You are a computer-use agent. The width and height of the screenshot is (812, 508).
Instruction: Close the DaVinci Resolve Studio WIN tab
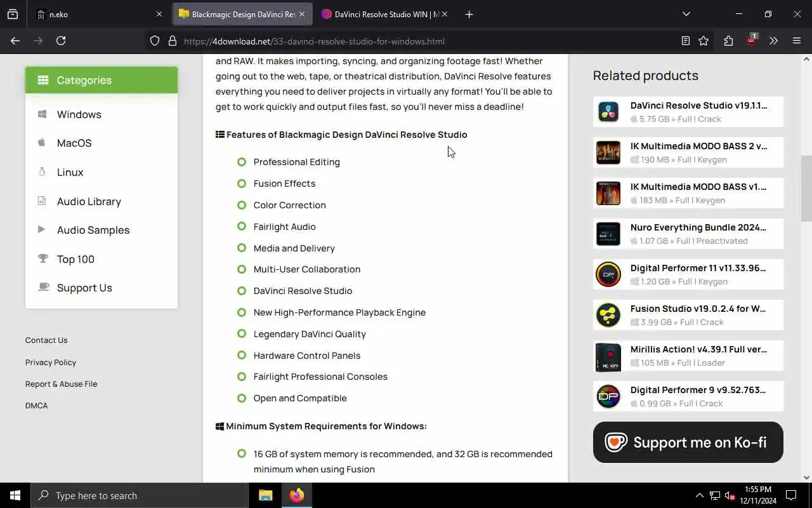click(445, 14)
